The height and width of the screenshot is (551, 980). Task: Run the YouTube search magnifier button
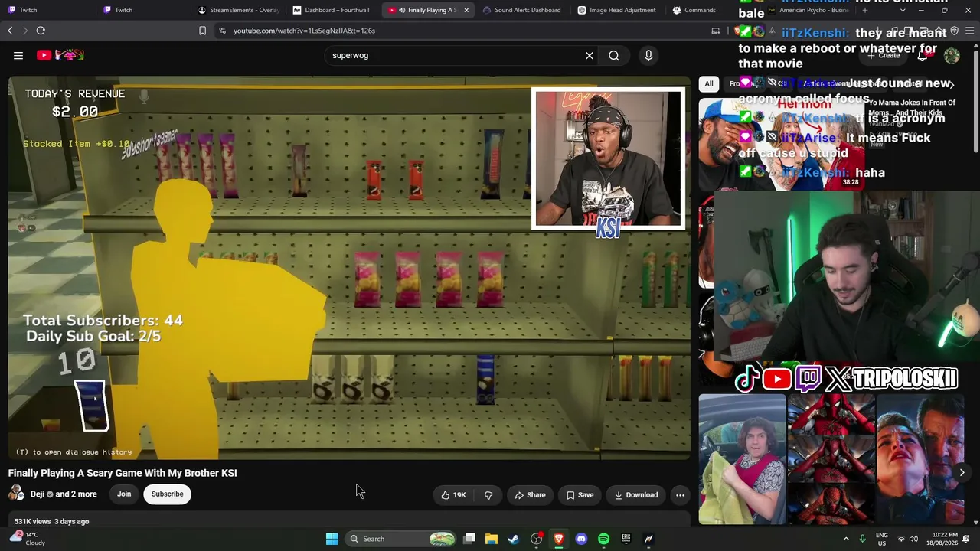coord(614,55)
